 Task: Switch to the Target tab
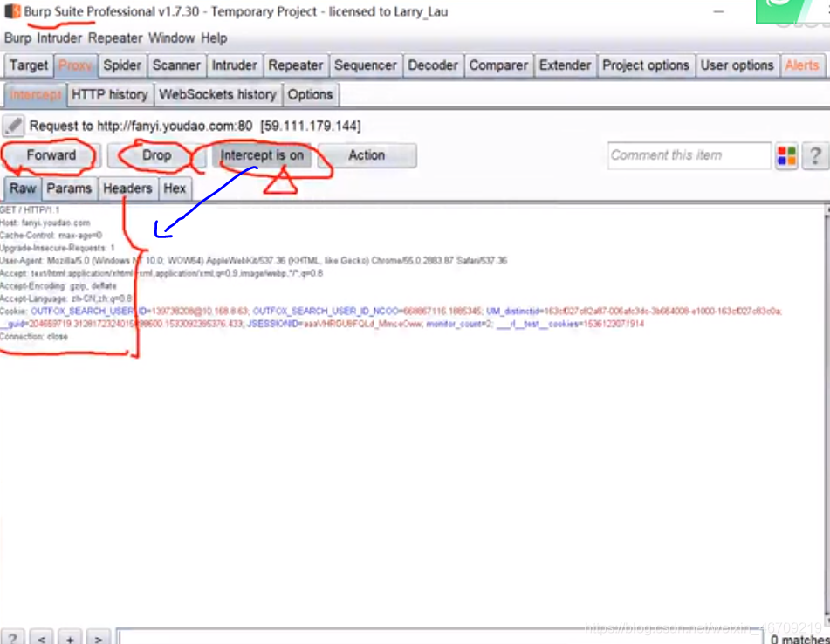coord(29,65)
